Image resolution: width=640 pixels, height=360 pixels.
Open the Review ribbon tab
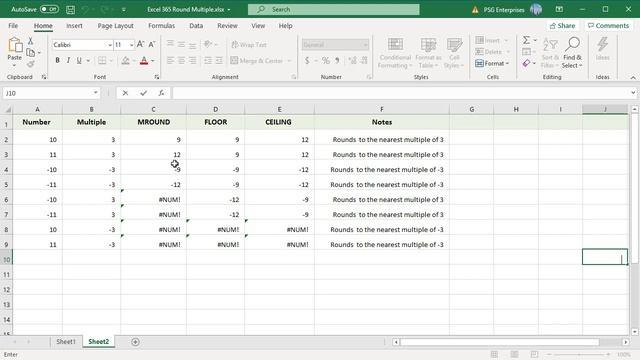tap(227, 26)
